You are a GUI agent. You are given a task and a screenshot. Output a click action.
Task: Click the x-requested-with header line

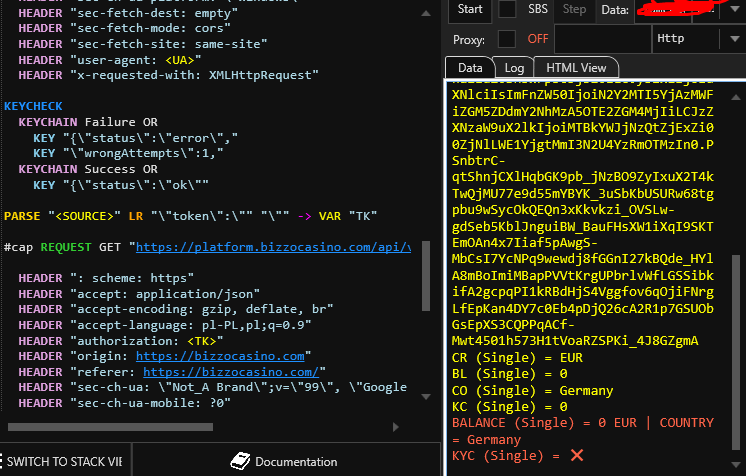pyautogui.click(x=168, y=75)
